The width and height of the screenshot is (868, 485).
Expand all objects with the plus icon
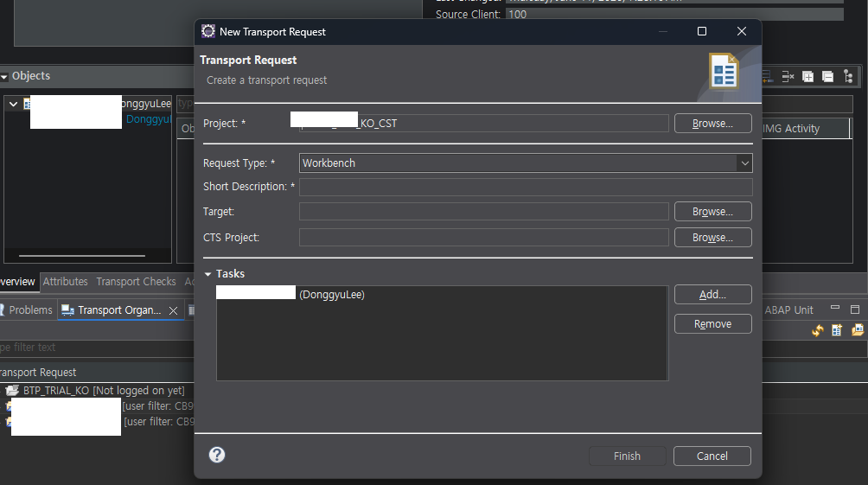point(807,76)
